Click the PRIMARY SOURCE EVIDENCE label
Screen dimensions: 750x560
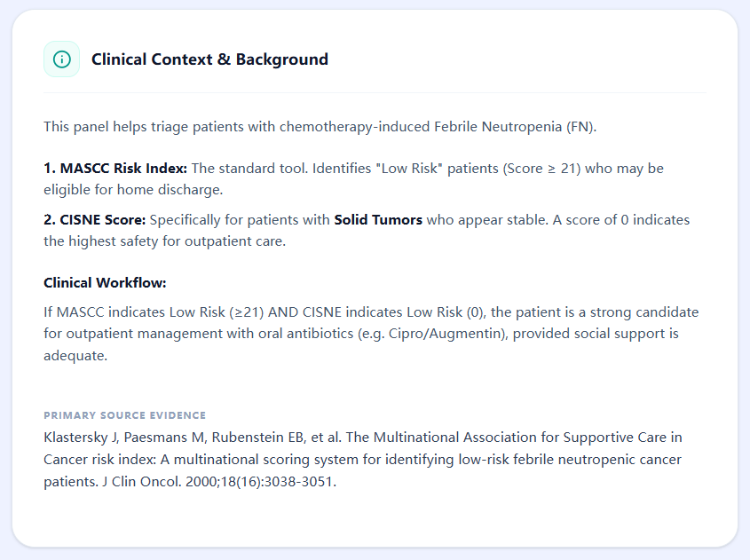point(124,415)
